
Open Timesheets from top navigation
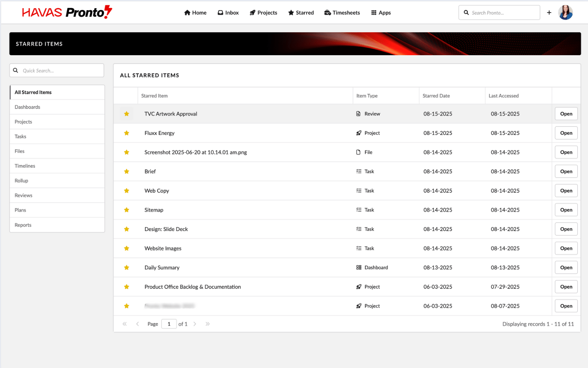[x=342, y=13]
